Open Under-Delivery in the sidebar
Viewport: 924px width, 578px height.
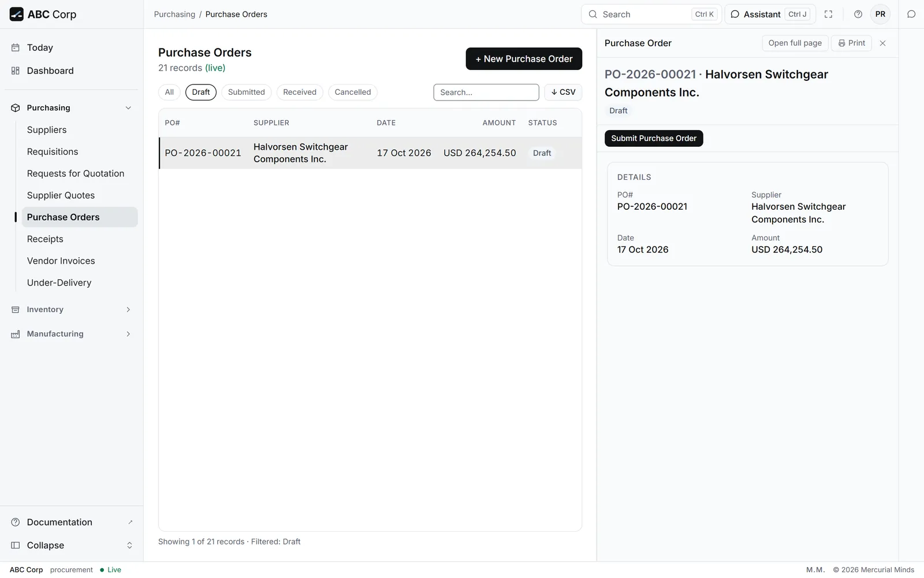coord(80,283)
